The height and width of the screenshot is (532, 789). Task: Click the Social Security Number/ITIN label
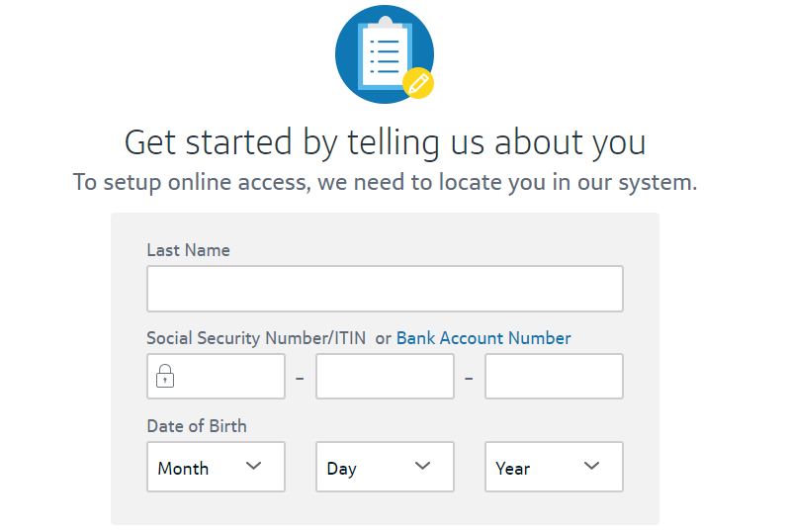256,338
